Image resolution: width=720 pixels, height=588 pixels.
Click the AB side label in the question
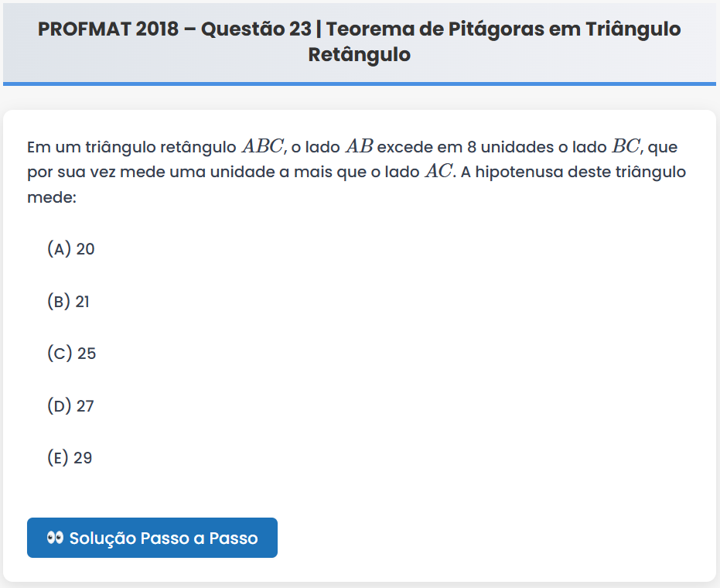point(359,147)
